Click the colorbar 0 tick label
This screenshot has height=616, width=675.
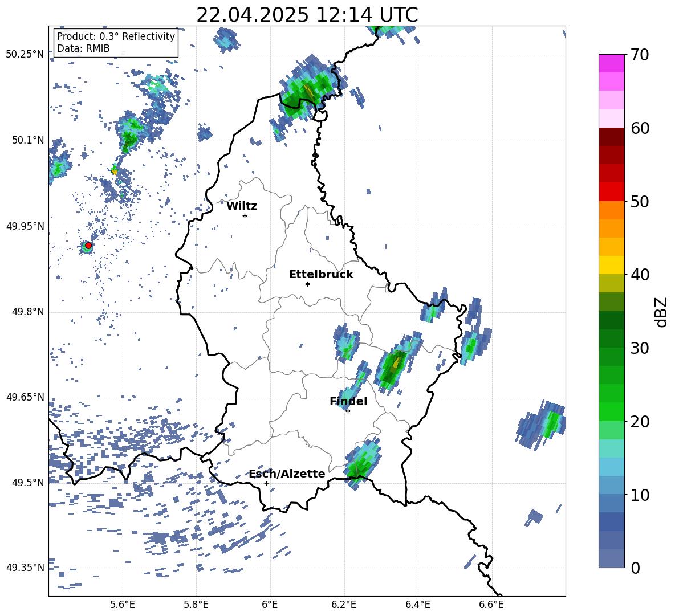(635, 568)
